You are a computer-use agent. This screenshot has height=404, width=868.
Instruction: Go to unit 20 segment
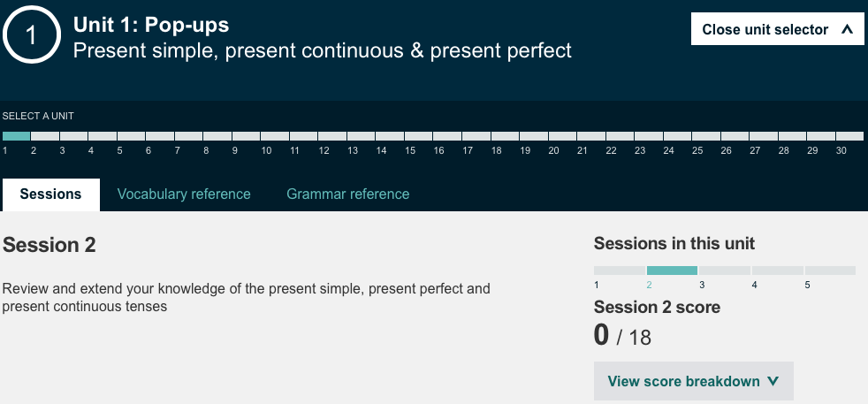click(562, 136)
